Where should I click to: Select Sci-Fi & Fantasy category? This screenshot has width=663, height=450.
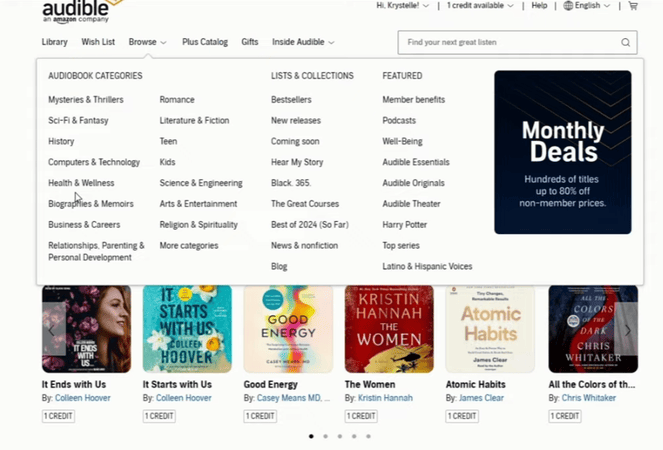[x=78, y=121]
